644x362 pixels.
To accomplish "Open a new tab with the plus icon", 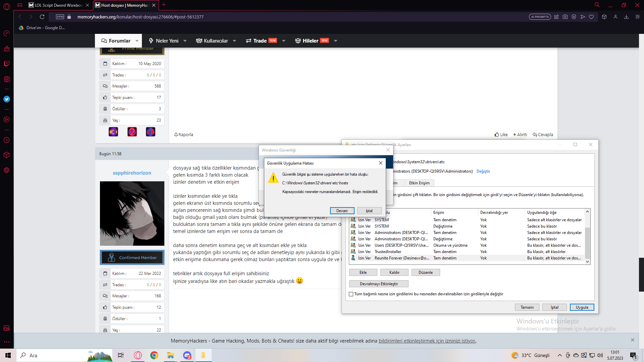I will [x=164, y=5].
